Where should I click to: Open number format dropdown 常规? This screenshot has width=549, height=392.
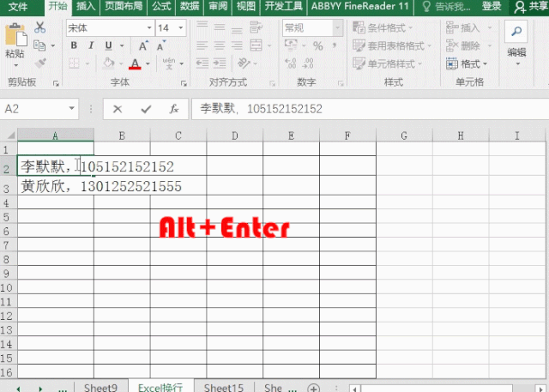click(338, 27)
